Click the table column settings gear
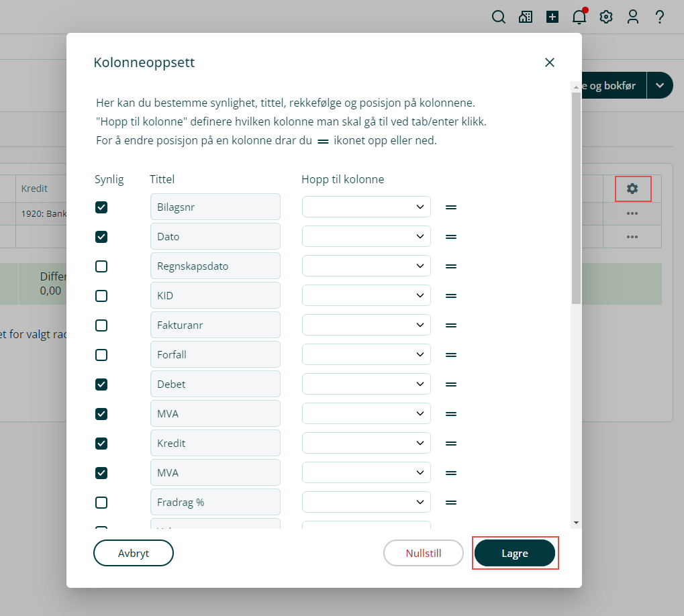The width and height of the screenshot is (684, 616). [632, 189]
